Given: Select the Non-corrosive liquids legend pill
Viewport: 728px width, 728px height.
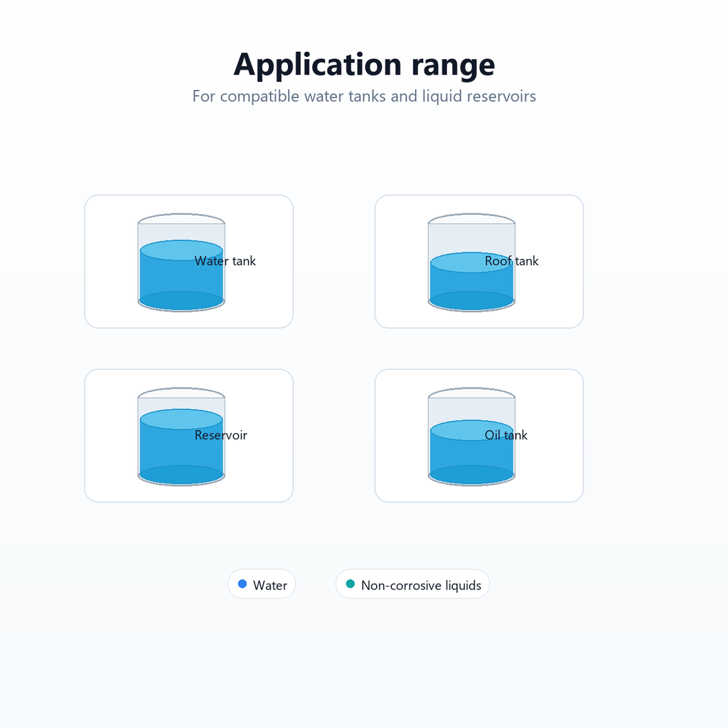Looking at the screenshot, I should 412,584.
